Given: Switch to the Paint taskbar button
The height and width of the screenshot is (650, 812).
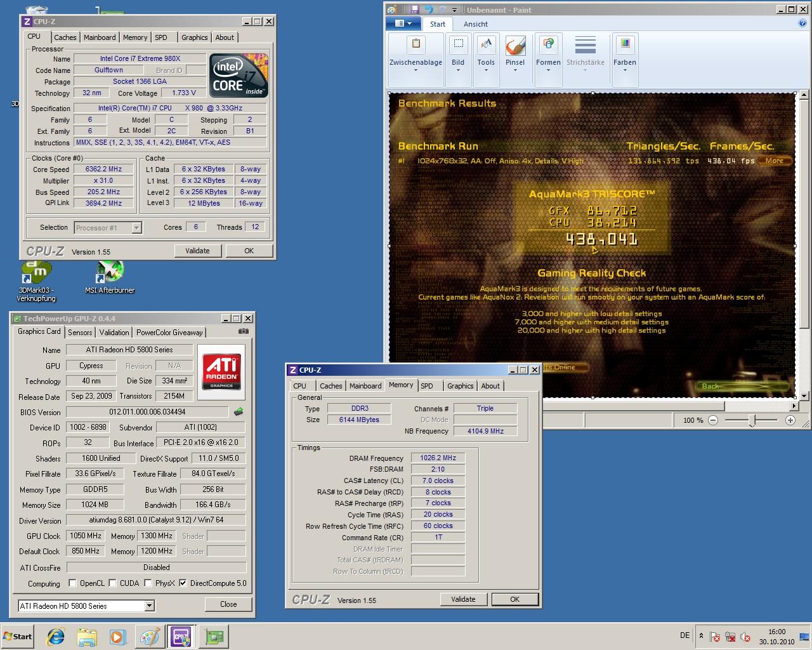Looking at the screenshot, I should pyautogui.click(x=150, y=637).
